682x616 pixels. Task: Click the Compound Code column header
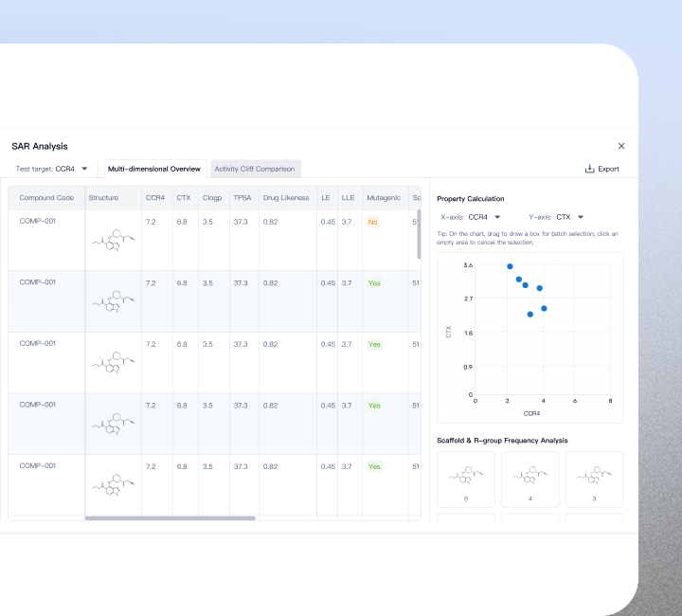tap(46, 198)
